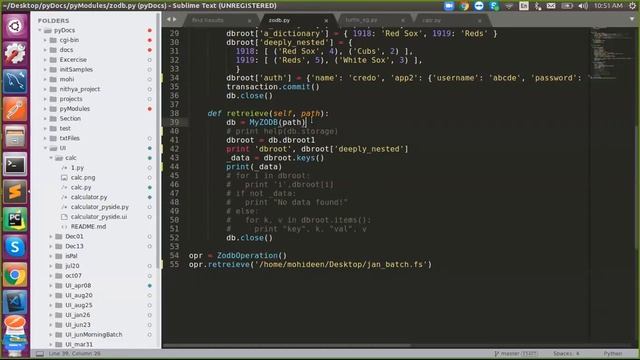
Task: Open the network Wi-Fi indicator
Action: (509, 6)
